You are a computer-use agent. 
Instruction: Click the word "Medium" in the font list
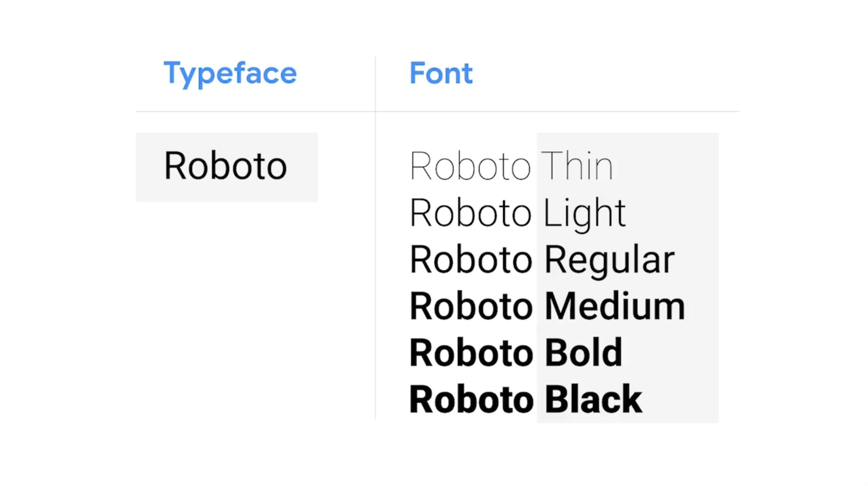pyautogui.click(x=615, y=306)
